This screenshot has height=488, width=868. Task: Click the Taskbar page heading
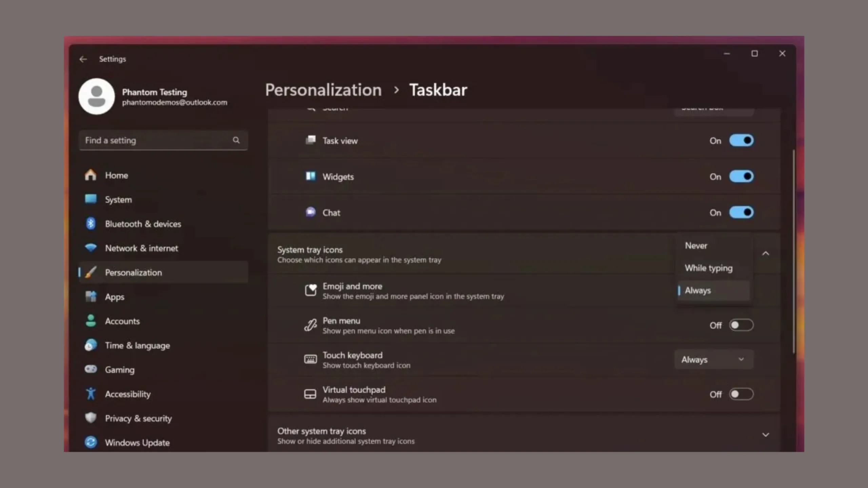438,90
